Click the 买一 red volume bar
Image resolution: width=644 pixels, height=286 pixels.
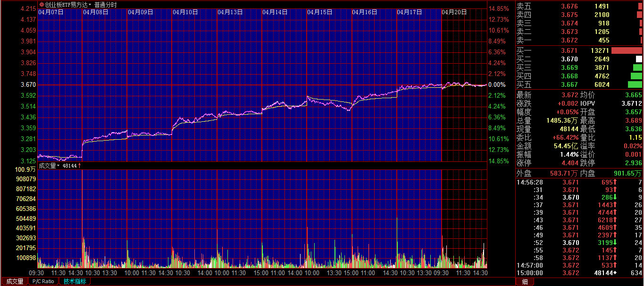[627, 50]
